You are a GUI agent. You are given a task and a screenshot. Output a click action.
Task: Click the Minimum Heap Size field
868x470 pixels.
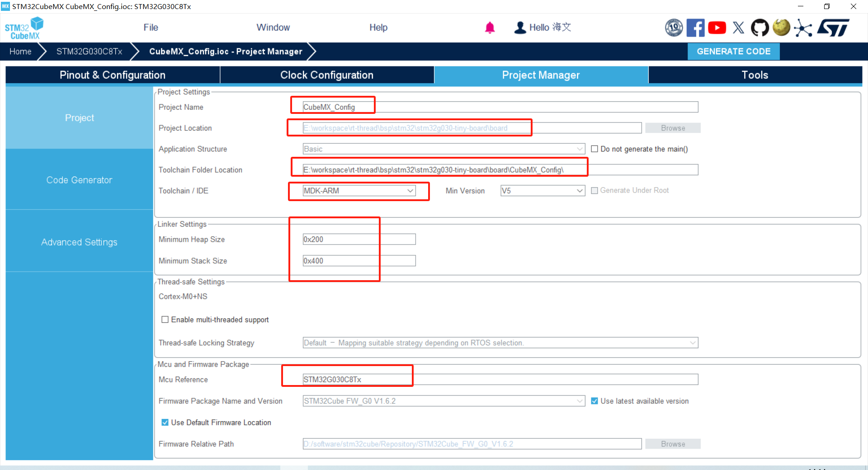(359, 240)
